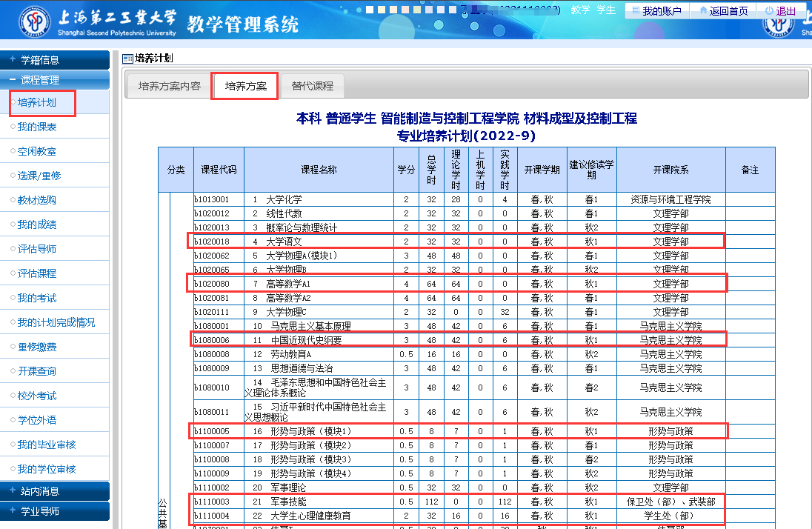Screen dimensions: 812x529
Task: View 我的成绩 from the sidebar
Action: click(37, 224)
